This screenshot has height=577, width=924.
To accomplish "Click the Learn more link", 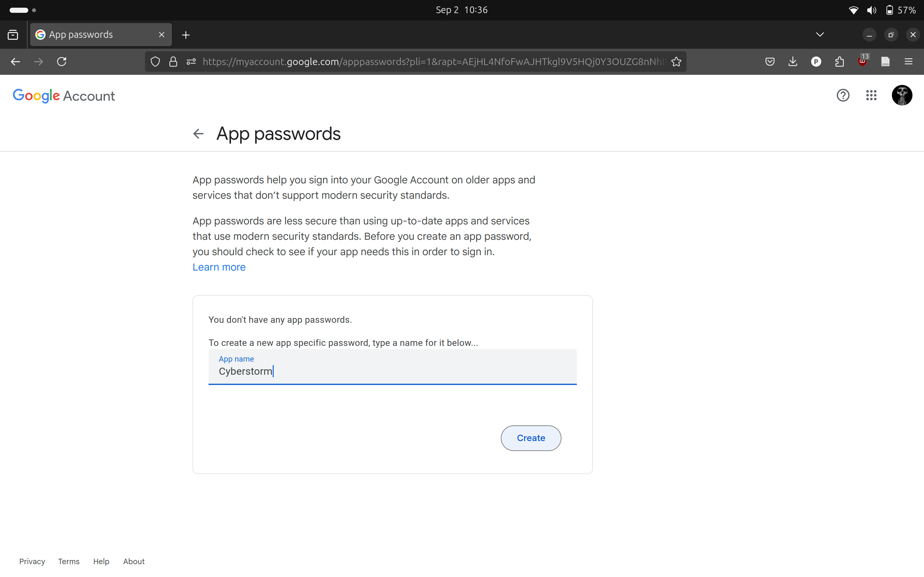I will [x=219, y=267].
